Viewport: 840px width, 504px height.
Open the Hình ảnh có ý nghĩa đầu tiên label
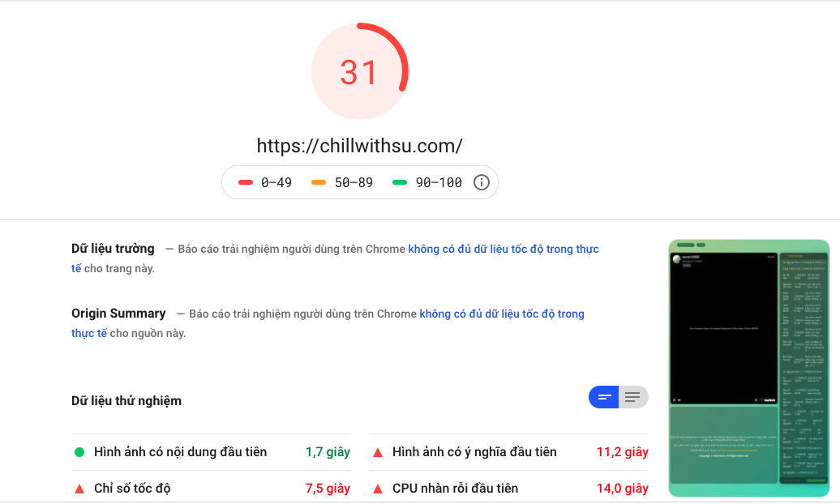tap(474, 452)
